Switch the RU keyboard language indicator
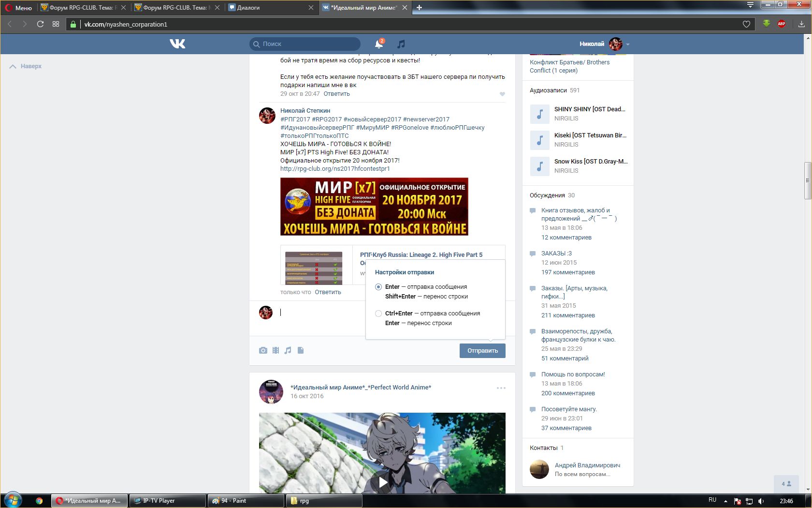 [x=712, y=500]
